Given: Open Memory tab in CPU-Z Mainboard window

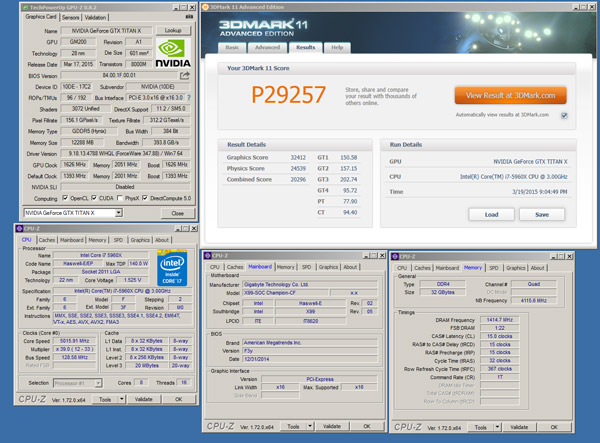Looking at the screenshot, I should click(x=285, y=267).
